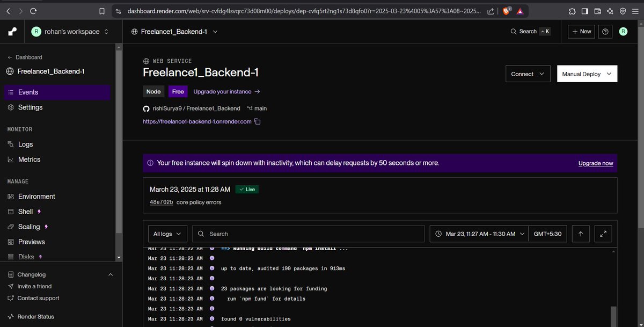Click info icon on 'up to date, audited' row
Viewport: 644px width, 327px height.
point(212,268)
